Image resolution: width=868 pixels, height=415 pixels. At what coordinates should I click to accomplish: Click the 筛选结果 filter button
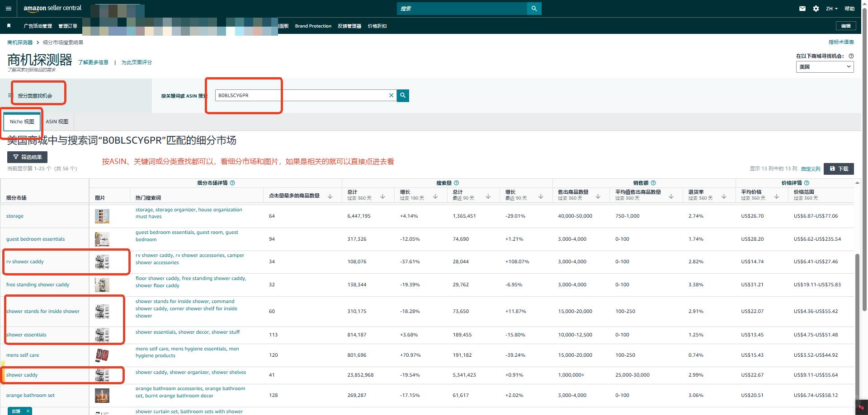click(x=27, y=157)
